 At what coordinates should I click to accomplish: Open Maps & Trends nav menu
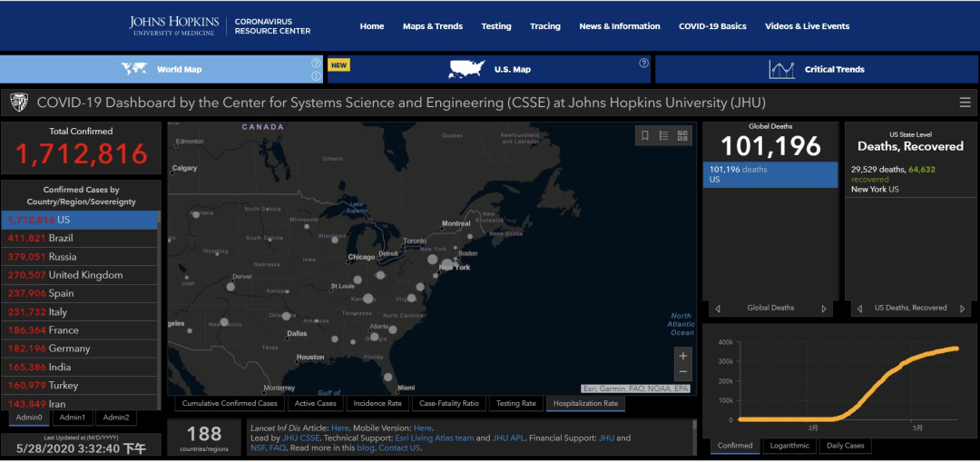pos(433,26)
